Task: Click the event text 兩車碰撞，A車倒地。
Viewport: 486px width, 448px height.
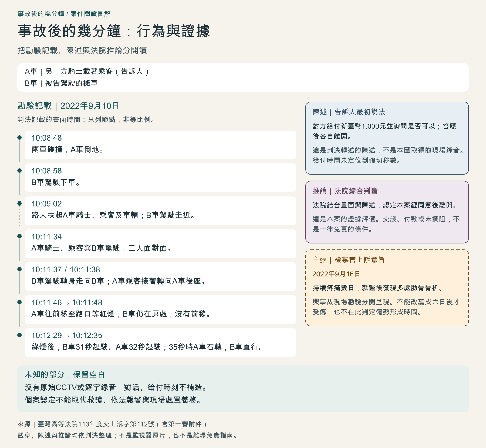Action: point(68,149)
